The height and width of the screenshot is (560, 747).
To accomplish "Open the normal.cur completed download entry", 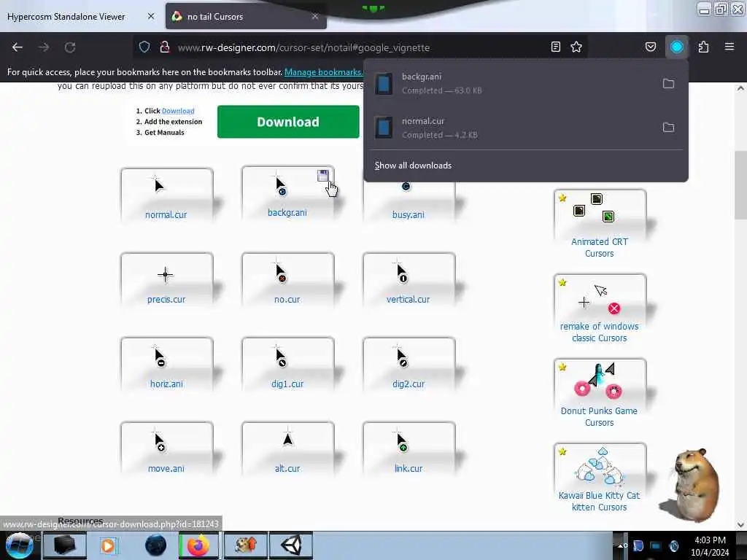I will [512, 128].
